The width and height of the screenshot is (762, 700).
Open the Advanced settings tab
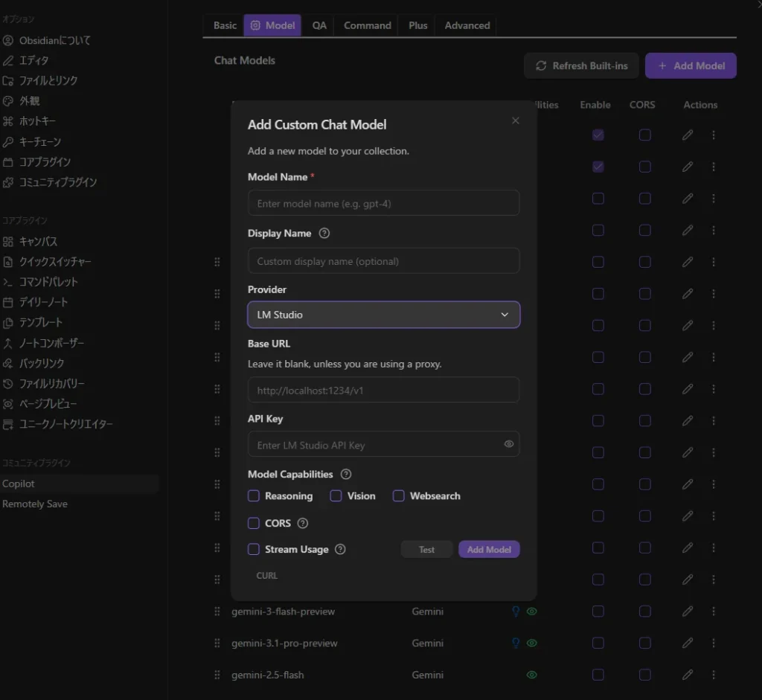click(x=467, y=25)
